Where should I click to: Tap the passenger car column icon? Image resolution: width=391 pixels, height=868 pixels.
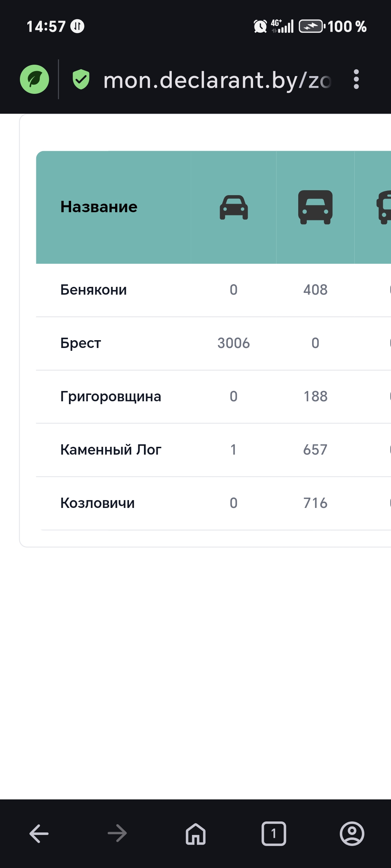(x=234, y=207)
